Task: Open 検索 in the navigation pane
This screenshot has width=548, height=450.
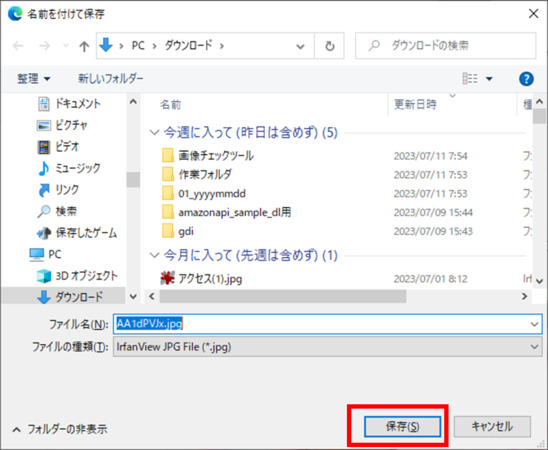Action: click(57, 211)
